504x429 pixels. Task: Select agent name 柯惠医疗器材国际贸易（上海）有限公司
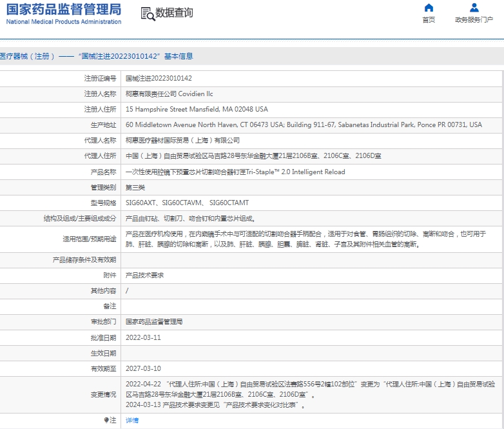click(182, 141)
